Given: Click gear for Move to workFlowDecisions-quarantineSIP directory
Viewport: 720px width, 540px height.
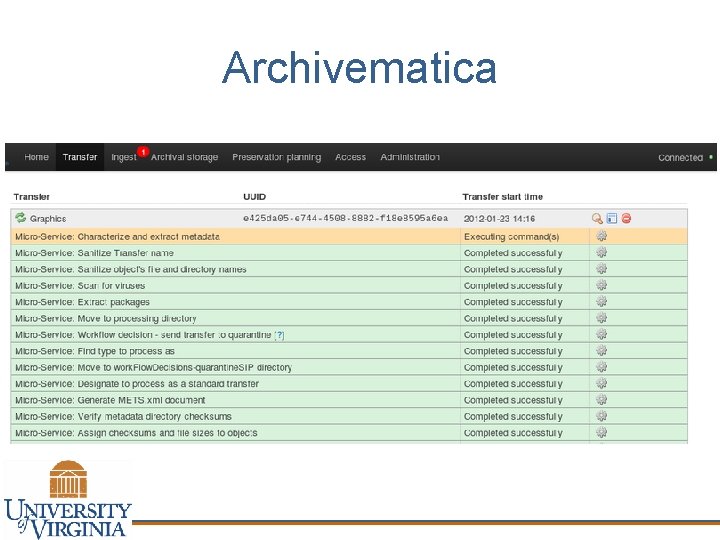Looking at the screenshot, I should click(602, 367).
